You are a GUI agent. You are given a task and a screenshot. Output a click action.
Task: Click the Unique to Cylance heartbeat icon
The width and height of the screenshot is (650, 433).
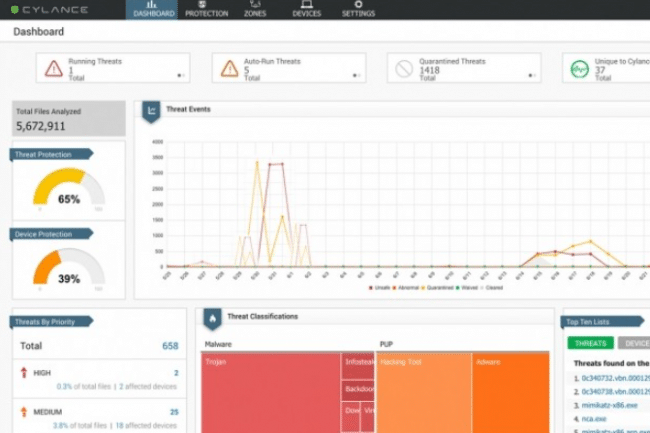tap(579, 68)
